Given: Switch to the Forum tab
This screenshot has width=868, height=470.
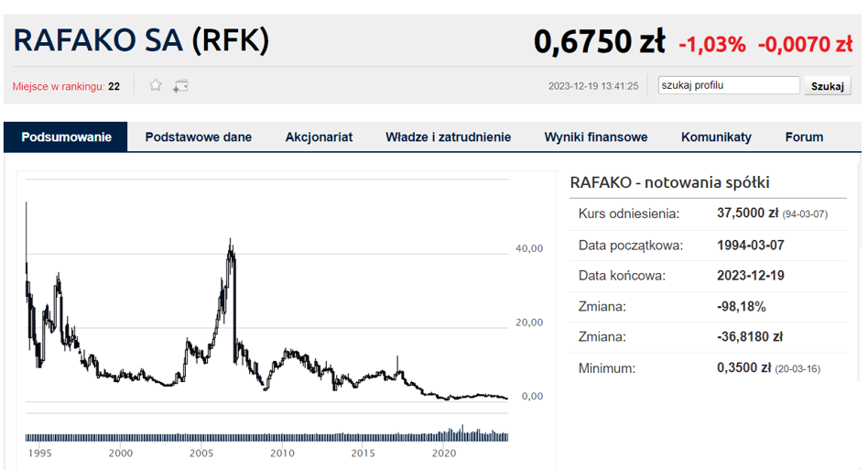Looking at the screenshot, I should tap(804, 137).
